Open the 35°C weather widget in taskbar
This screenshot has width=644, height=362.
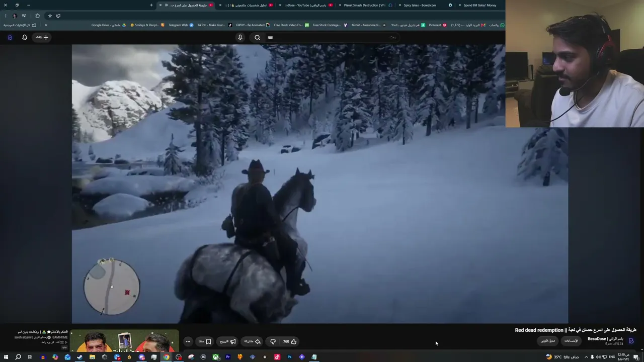[x=562, y=357]
